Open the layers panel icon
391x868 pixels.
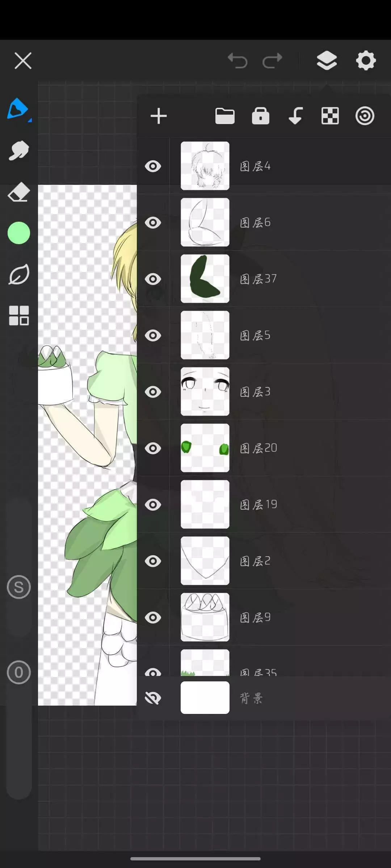coord(327,60)
